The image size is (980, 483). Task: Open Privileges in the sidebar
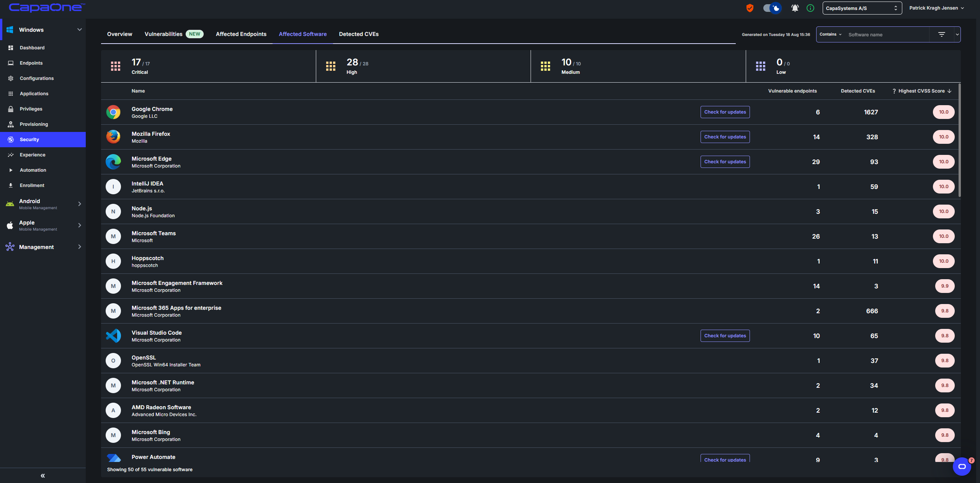(43, 109)
